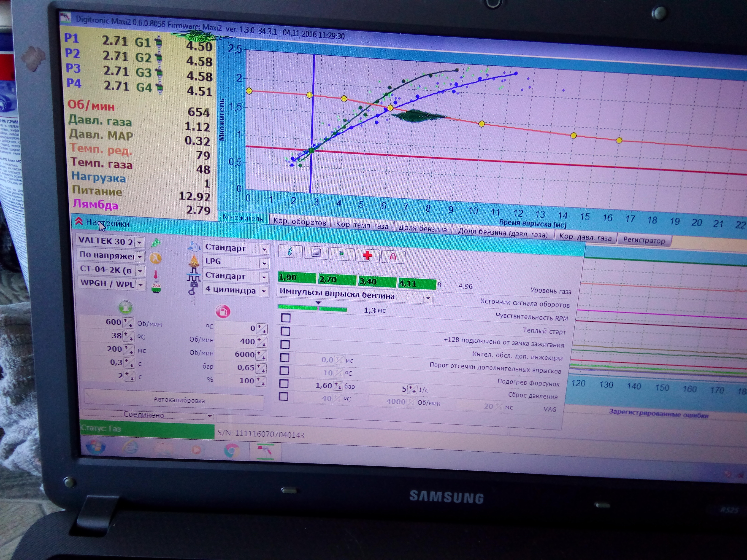The width and height of the screenshot is (747, 560).
Task: Open the first Стандарт dropdown
Action: (264, 249)
